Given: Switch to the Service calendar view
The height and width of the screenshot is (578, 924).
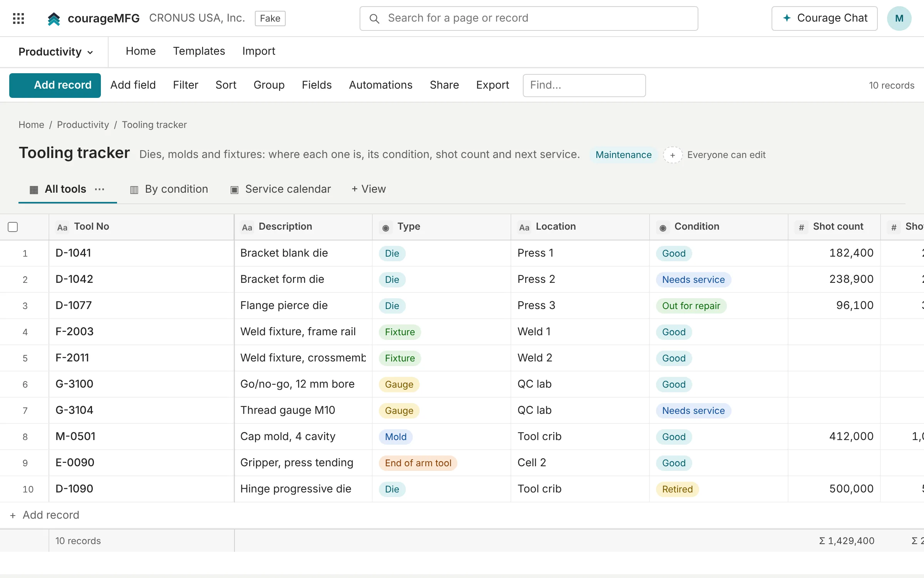Looking at the screenshot, I should (x=280, y=189).
